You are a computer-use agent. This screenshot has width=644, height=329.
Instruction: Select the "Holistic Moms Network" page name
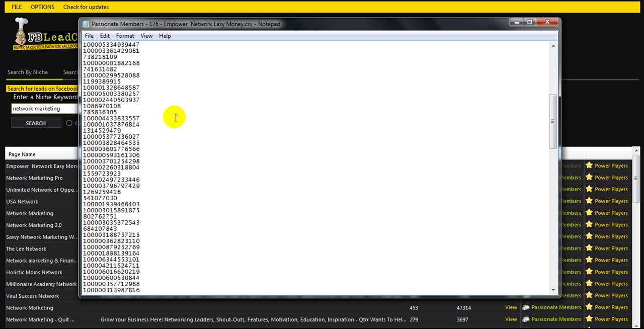point(34,273)
